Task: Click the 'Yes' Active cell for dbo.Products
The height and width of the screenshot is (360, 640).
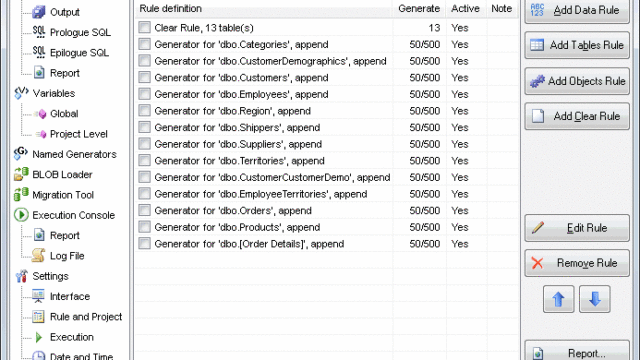Action: tap(460, 227)
